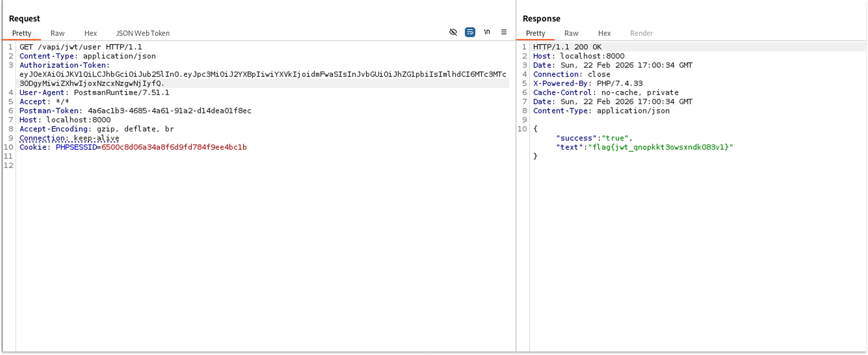The image size is (868, 355).
Task: Toggle the hide-headers eye icon in Request
Action: point(453,32)
